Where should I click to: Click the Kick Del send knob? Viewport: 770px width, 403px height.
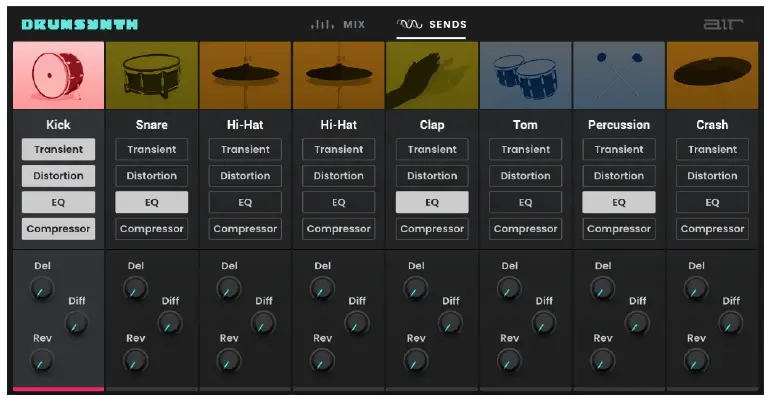point(42,289)
